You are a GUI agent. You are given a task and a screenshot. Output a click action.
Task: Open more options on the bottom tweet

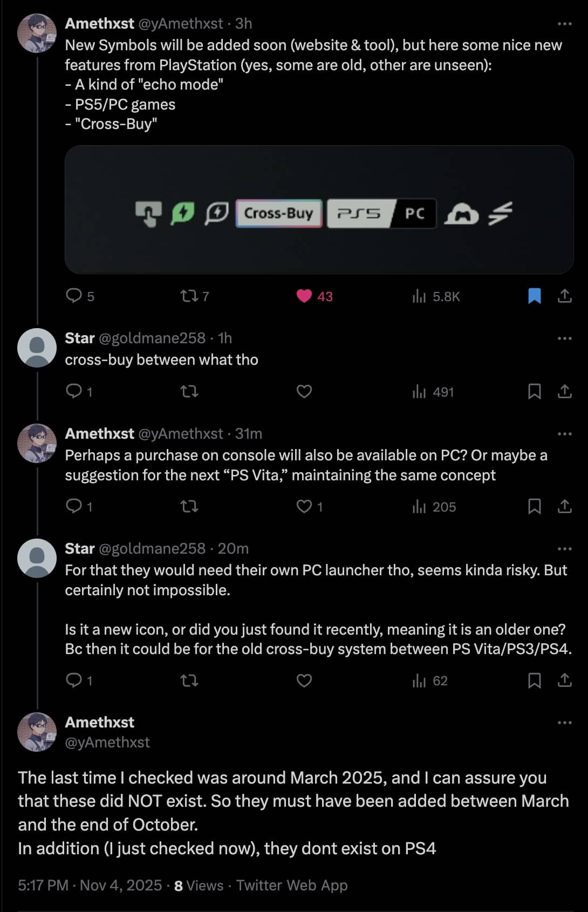point(564,723)
